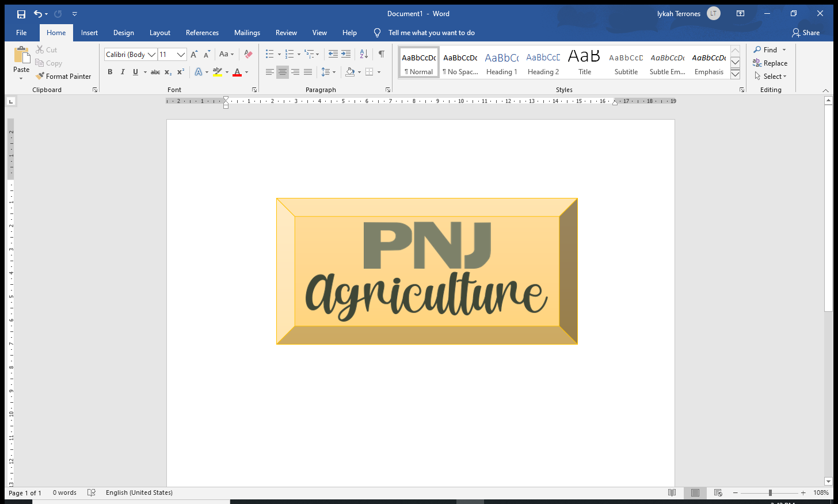Open the font name dropdown
Viewport: 838px width, 504px height.
click(x=152, y=55)
